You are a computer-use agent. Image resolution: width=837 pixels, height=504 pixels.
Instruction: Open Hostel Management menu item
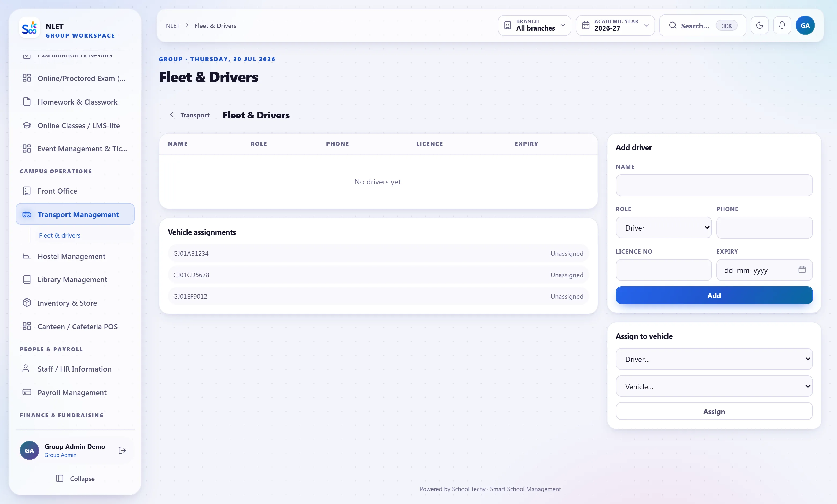pyautogui.click(x=75, y=256)
